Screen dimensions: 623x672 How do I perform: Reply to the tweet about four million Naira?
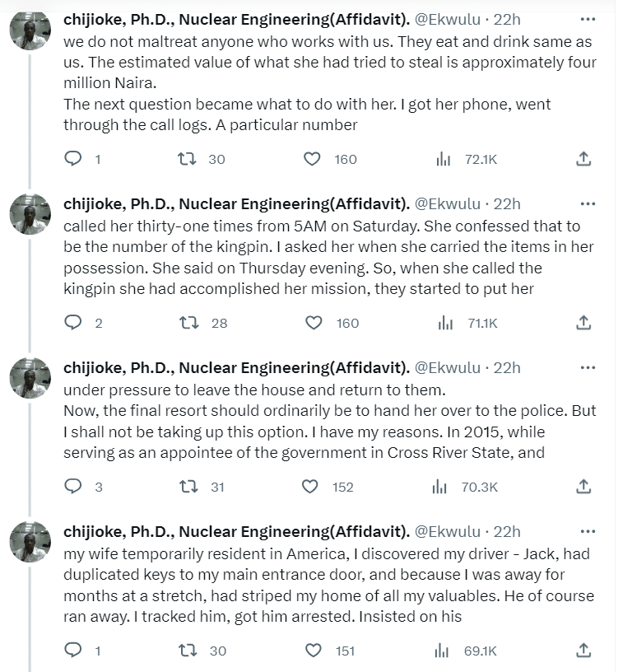[73, 159]
